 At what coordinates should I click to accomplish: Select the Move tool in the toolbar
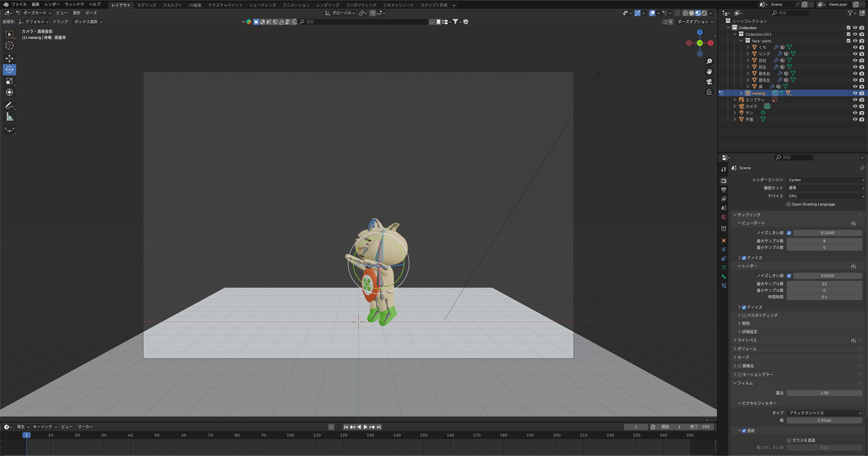[x=10, y=58]
